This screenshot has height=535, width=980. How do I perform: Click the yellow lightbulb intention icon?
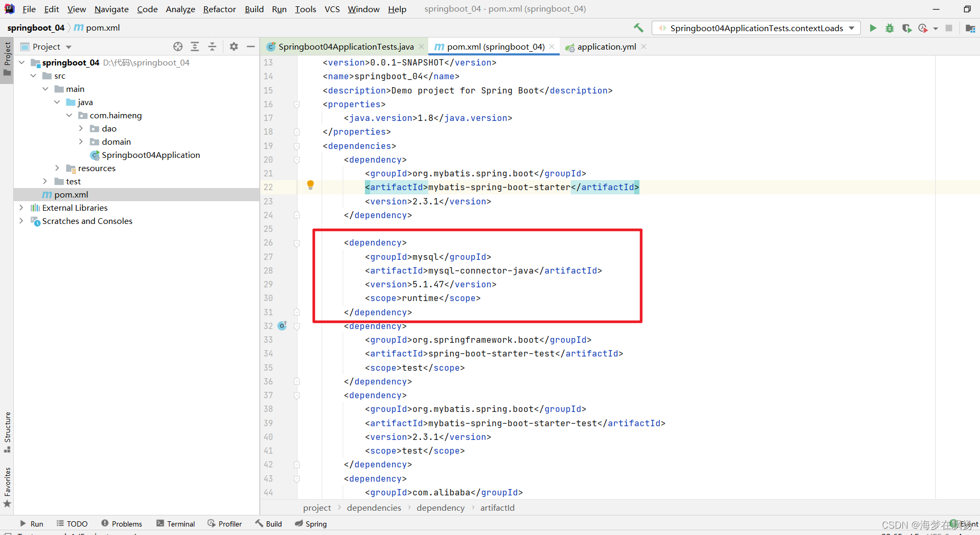pyautogui.click(x=310, y=185)
